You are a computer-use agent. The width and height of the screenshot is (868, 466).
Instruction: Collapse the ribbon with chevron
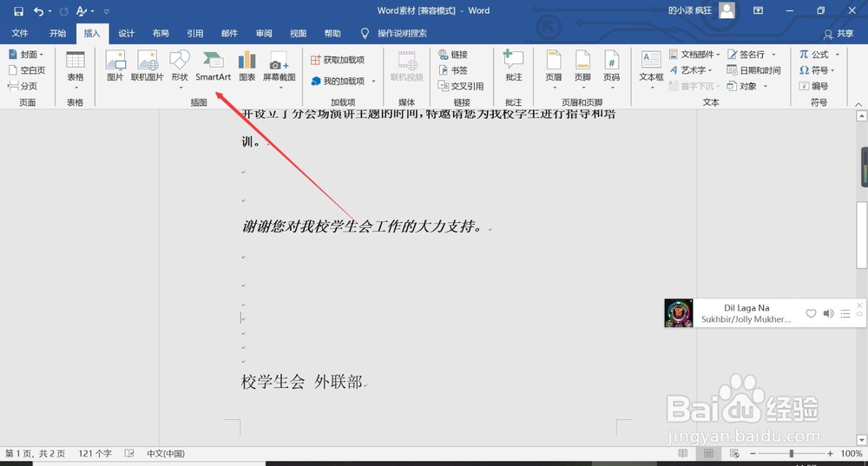(858, 103)
